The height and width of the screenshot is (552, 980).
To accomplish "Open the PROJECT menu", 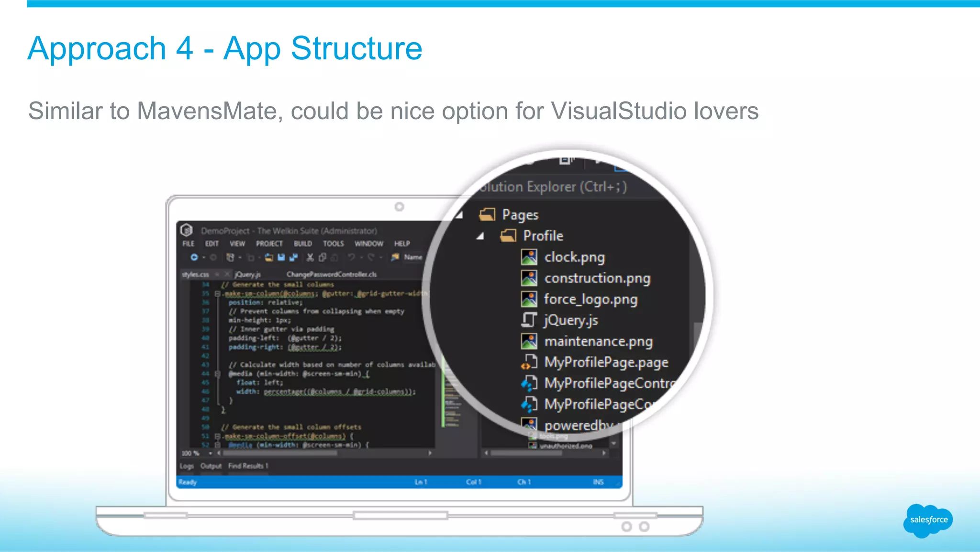I will (x=269, y=244).
